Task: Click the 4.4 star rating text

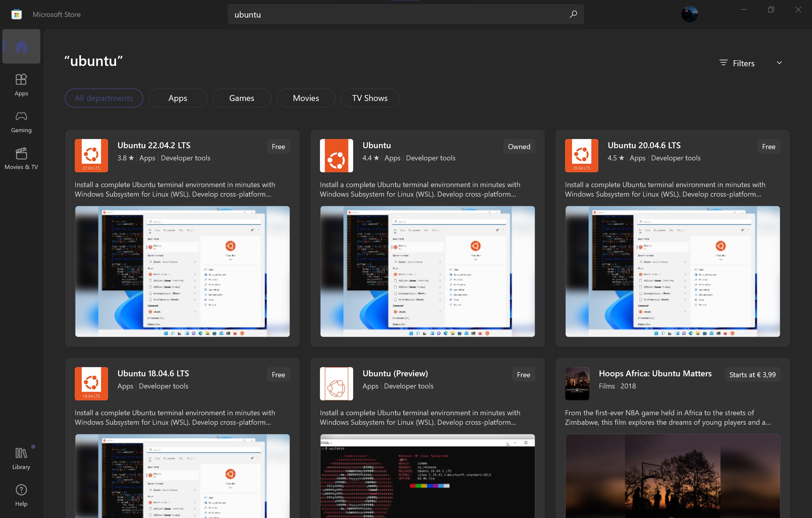Action: coord(371,158)
